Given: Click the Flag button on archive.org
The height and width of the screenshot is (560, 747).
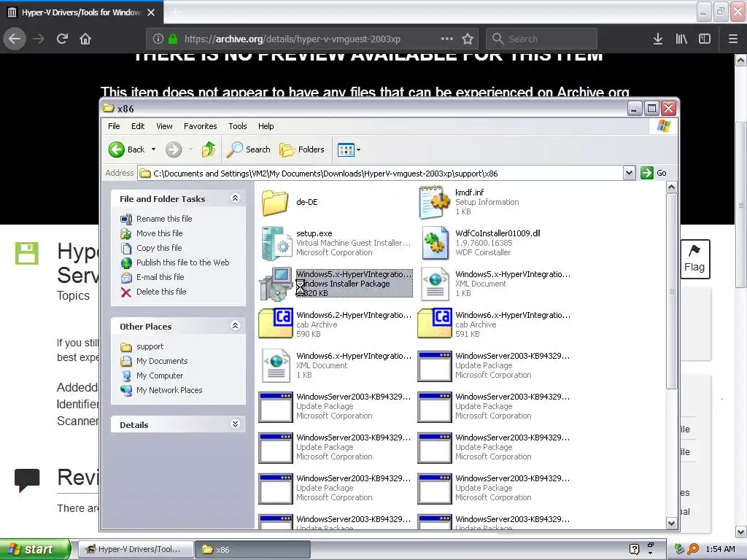Looking at the screenshot, I should tap(694, 259).
